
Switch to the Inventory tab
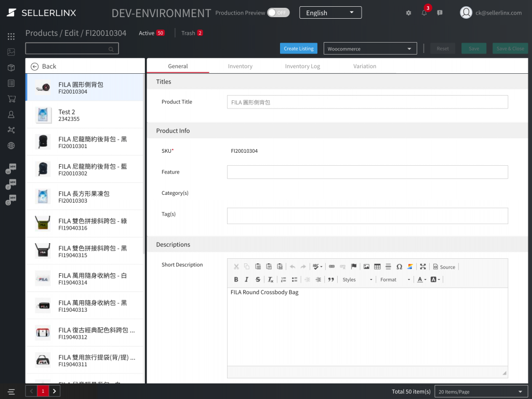[x=240, y=66]
